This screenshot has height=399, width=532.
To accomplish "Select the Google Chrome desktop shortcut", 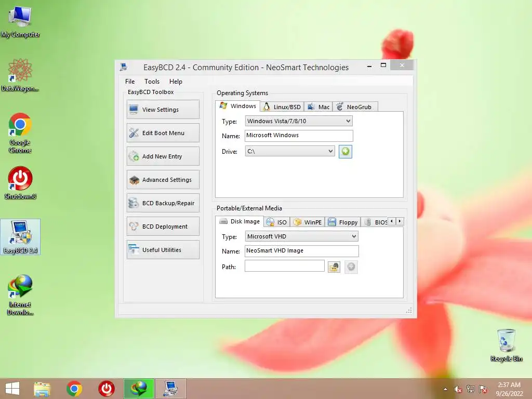I will pos(20,133).
